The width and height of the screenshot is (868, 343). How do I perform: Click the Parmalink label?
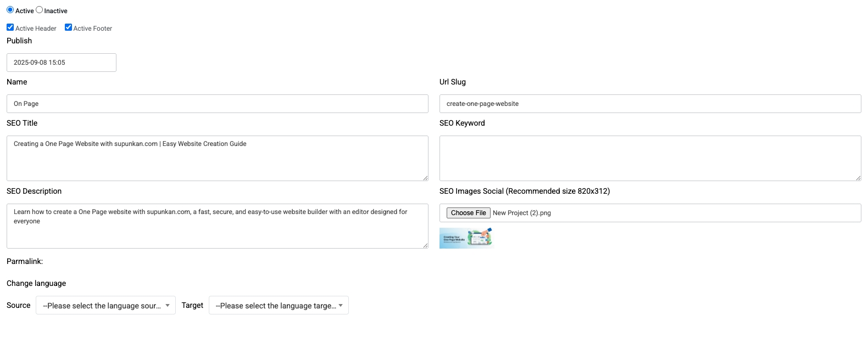25,262
